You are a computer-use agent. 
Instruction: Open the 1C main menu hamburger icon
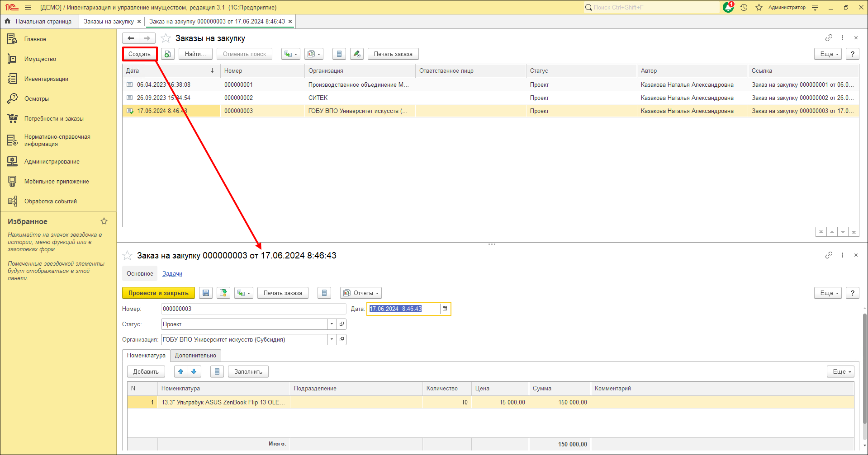28,7
